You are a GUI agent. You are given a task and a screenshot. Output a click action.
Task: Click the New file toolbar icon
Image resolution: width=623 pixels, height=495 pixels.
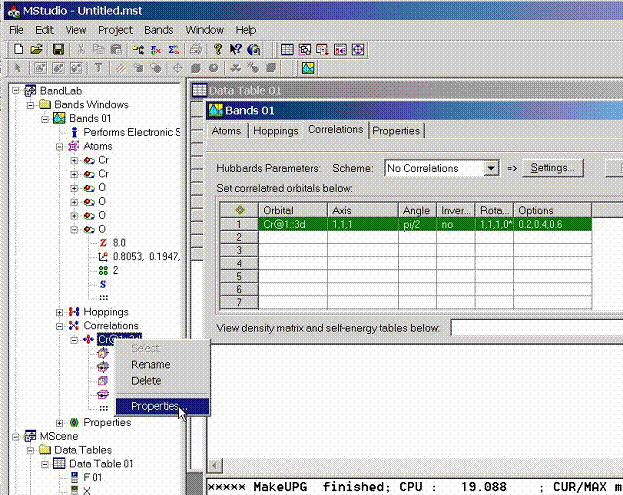tap(17, 49)
